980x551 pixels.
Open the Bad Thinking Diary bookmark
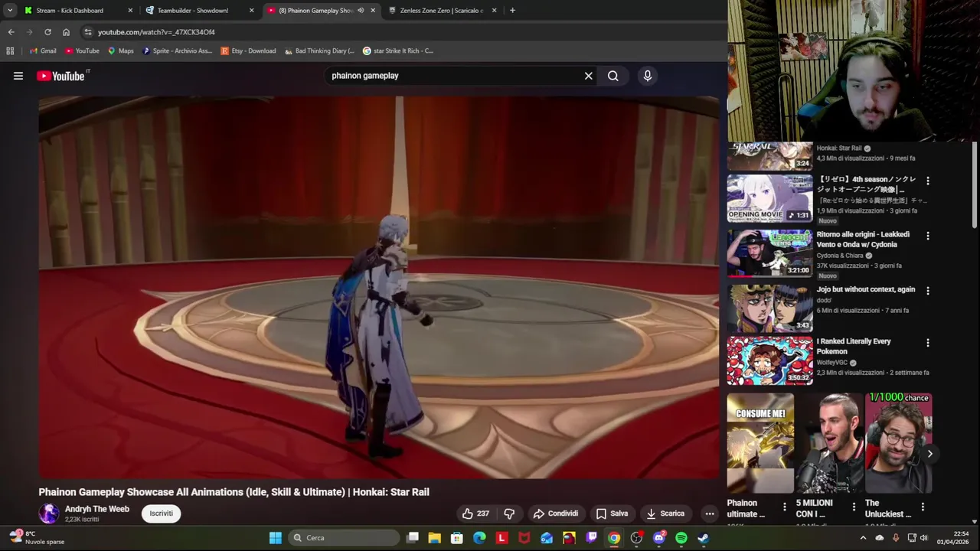coord(319,51)
